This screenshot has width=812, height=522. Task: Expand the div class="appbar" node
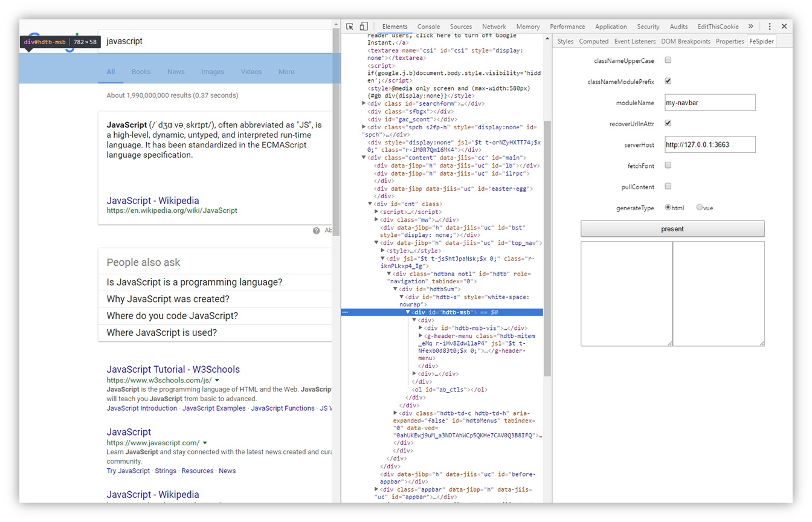(x=376, y=489)
